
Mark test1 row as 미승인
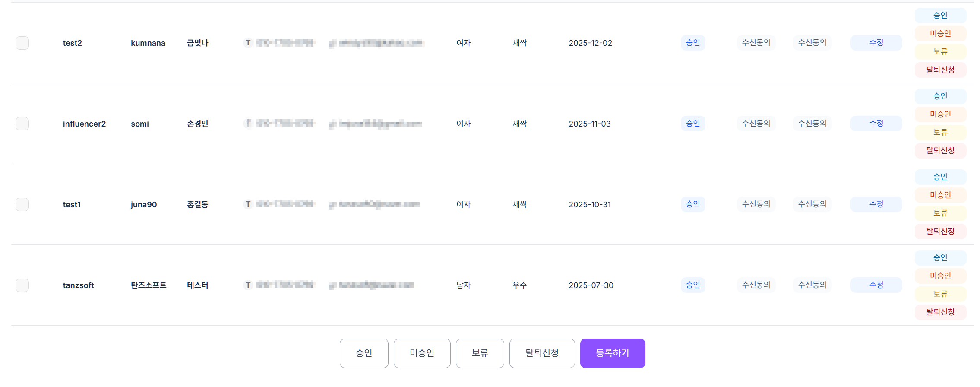click(940, 195)
